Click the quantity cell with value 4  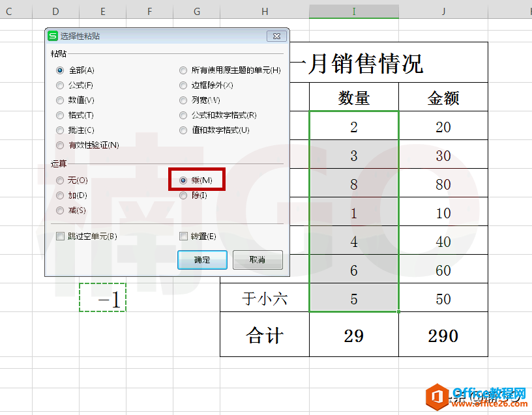tap(354, 240)
